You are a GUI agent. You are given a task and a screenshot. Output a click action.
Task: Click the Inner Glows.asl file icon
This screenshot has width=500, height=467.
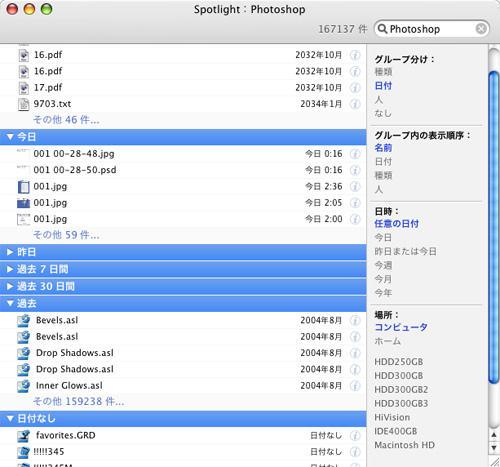coord(23,386)
